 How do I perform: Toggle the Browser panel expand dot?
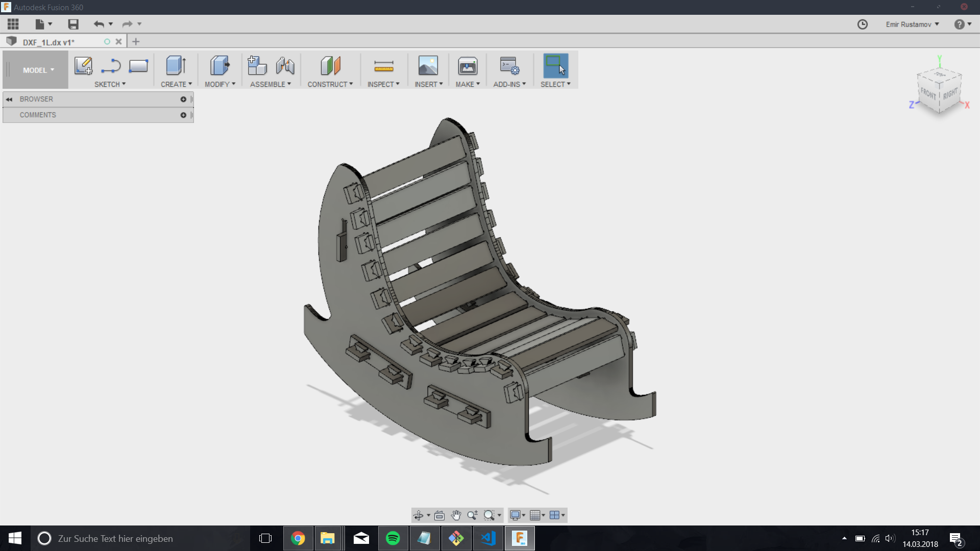click(183, 99)
